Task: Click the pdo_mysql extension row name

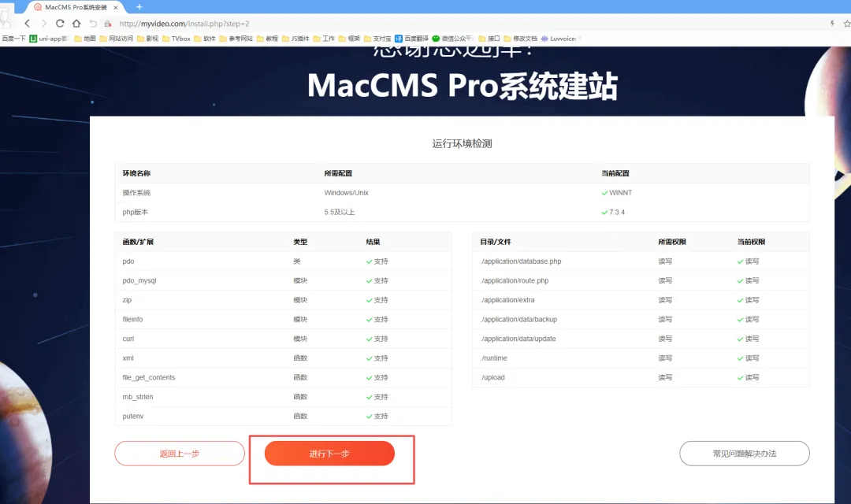Action: pos(139,281)
